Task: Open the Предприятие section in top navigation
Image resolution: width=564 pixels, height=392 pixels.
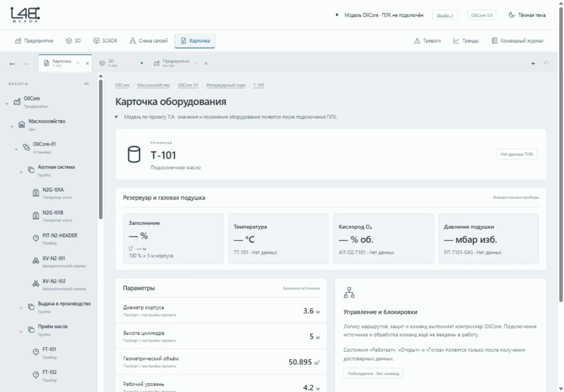Action: 34,41
